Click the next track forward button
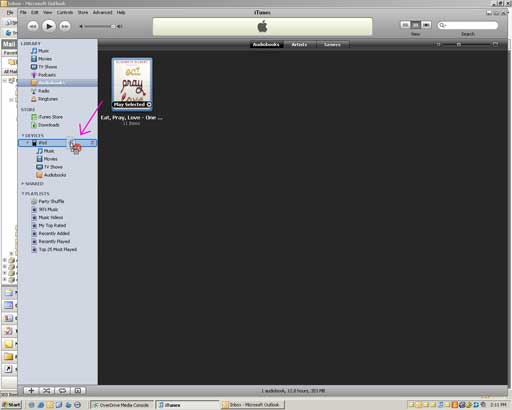This screenshot has height=410, width=512. click(65, 26)
